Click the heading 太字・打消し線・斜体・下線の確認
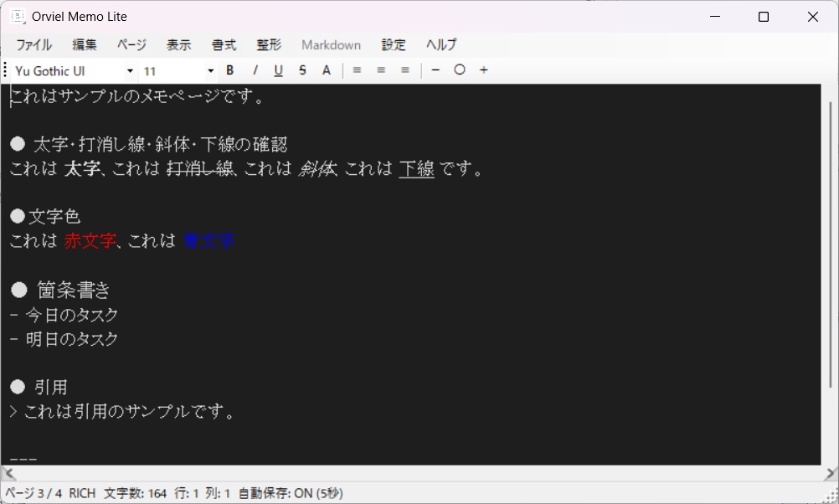 (x=160, y=145)
